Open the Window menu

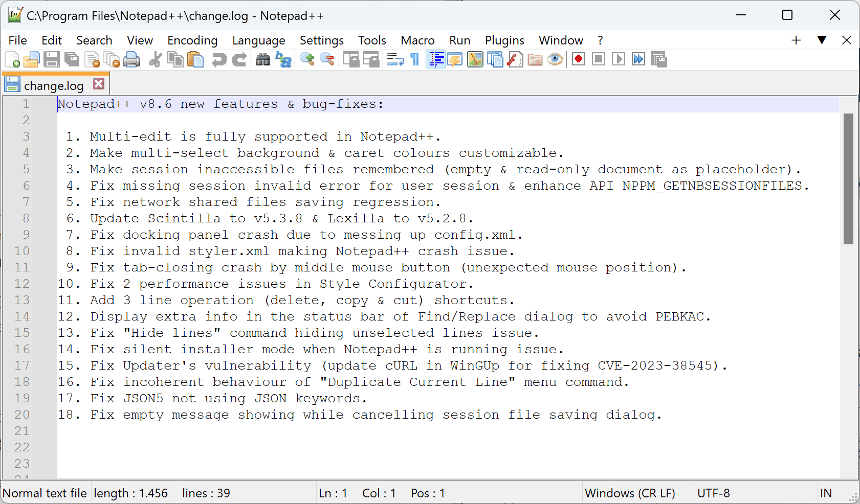pos(561,40)
